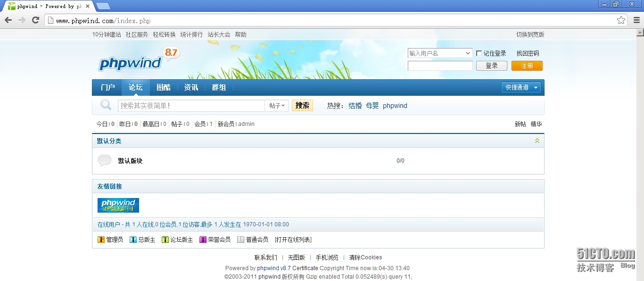644x281 pixels.
Task: Expand the 快捷通道 dropdown
Action: coord(521,87)
